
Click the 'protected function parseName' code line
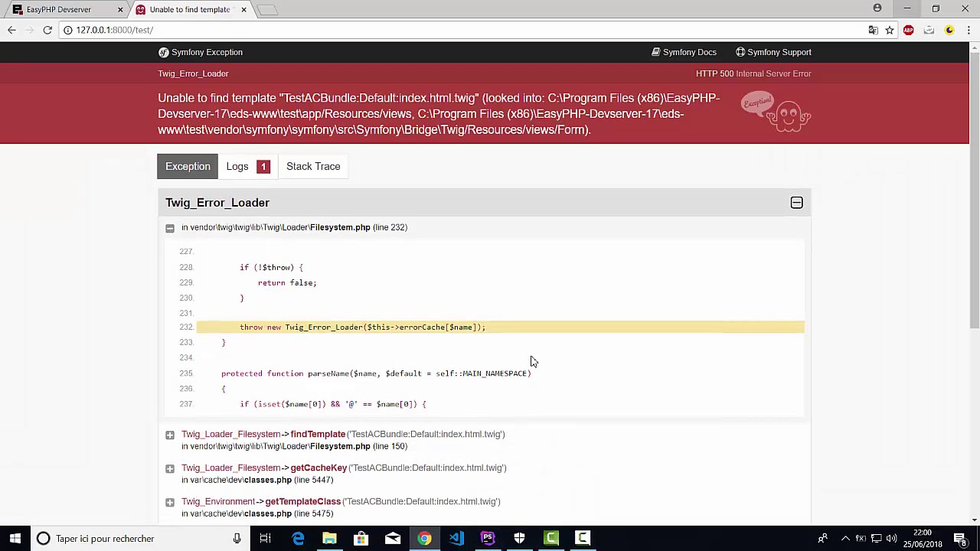tap(376, 373)
